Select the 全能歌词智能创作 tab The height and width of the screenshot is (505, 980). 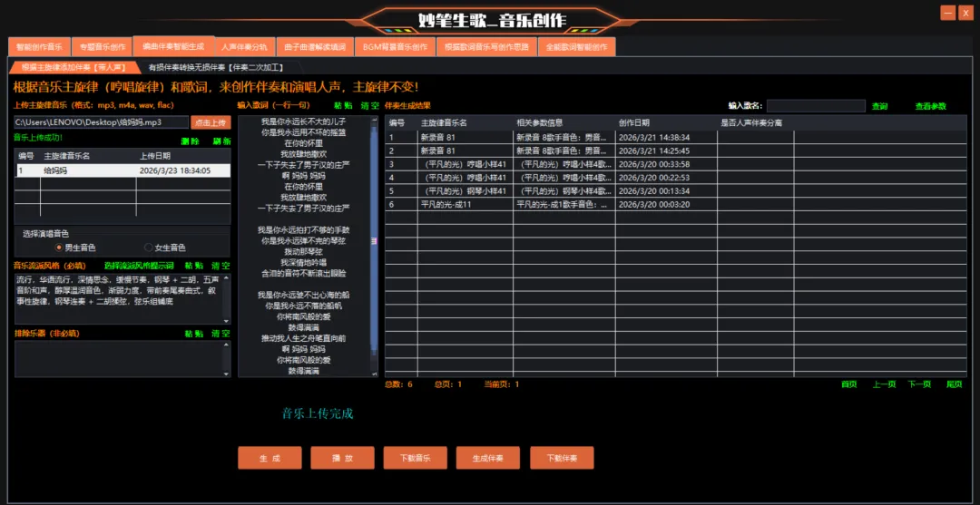tap(577, 47)
